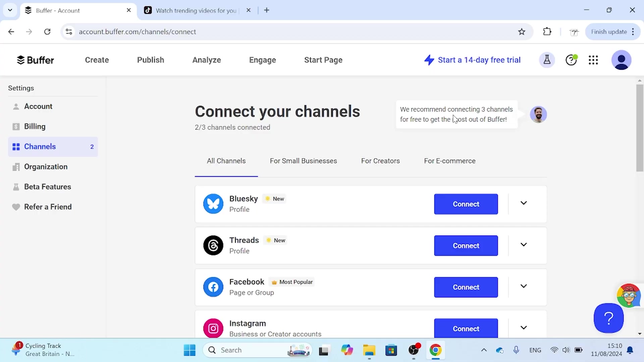Click the Bluesky butterfly logo
Image resolution: width=644 pixels, height=362 pixels.
coord(213,204)
